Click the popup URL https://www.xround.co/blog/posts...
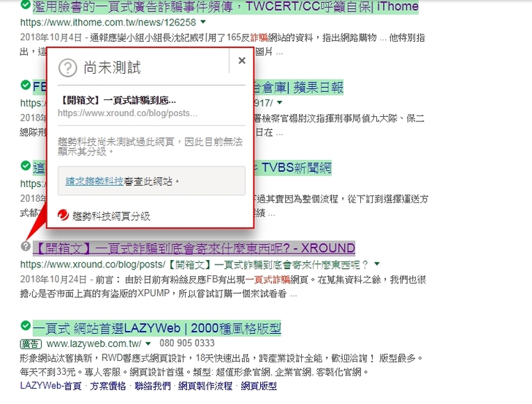The height and width of the screenshot is (404, 532). (127, 113)
